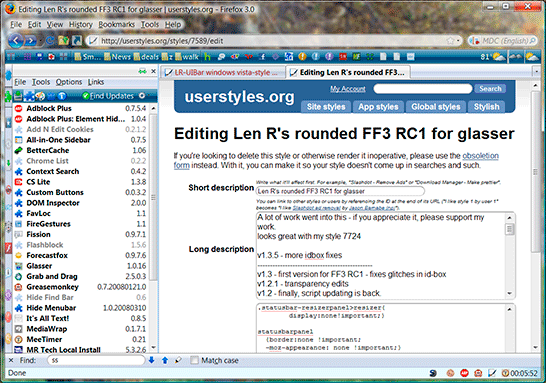Open the walk bookmark folder

[187, 56]
